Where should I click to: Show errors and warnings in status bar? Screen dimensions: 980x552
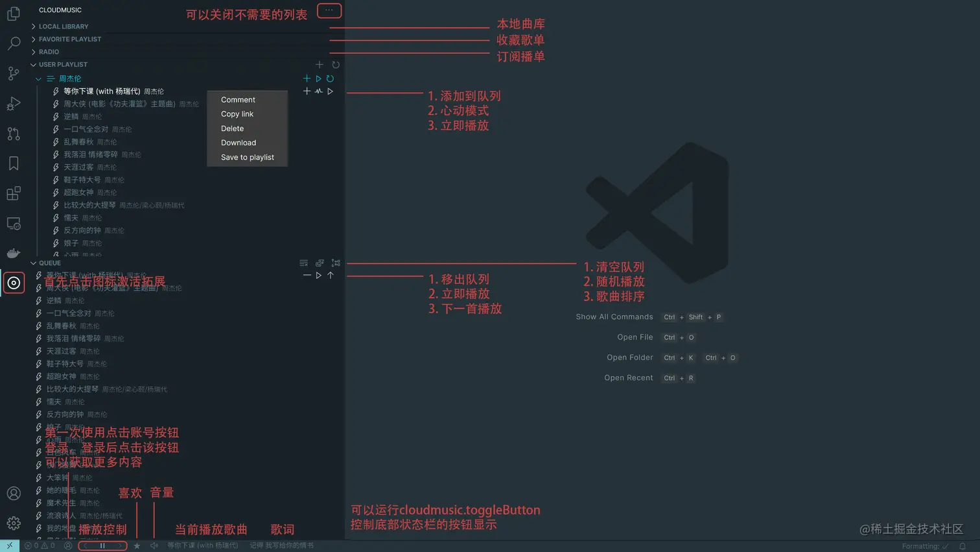(x=40, y=546)
